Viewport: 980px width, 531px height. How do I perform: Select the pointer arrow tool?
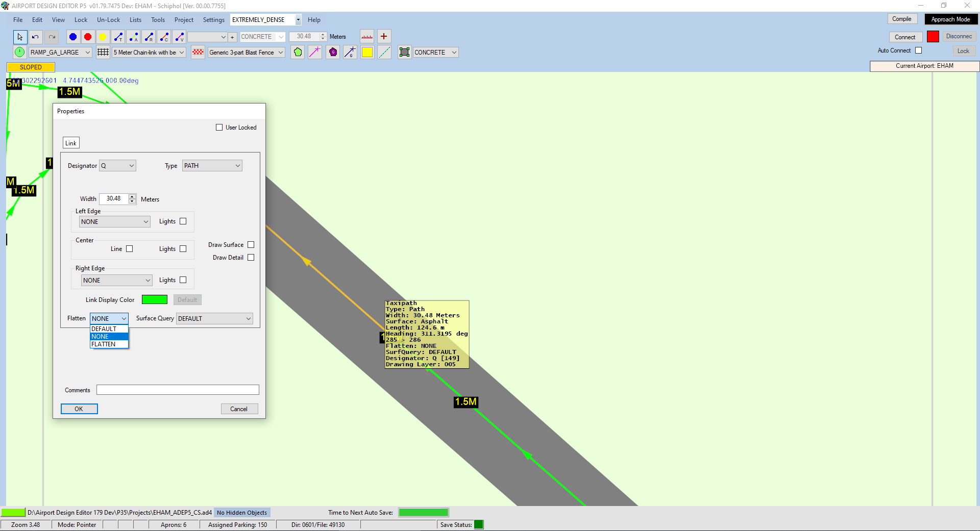pos(20,37)
